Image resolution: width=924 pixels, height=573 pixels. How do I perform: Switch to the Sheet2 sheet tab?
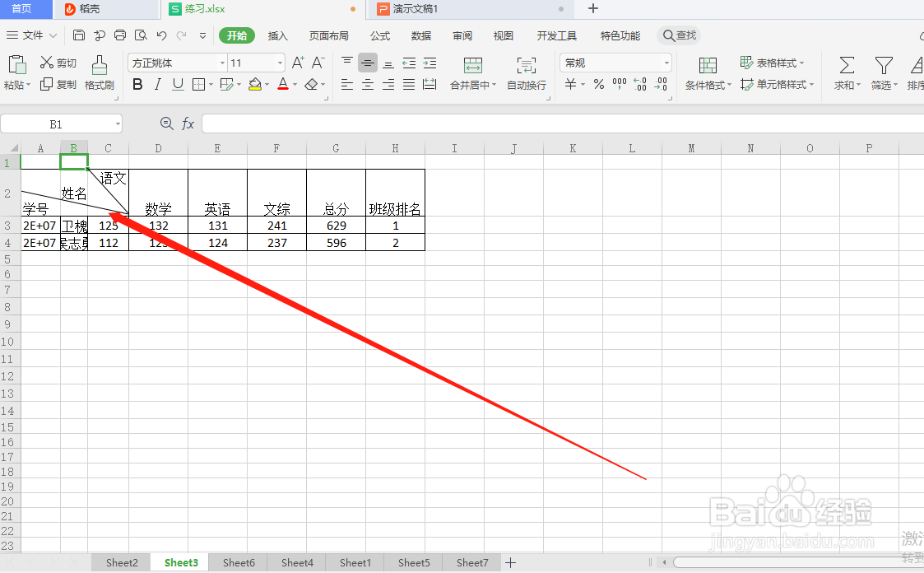coord(122,562)
